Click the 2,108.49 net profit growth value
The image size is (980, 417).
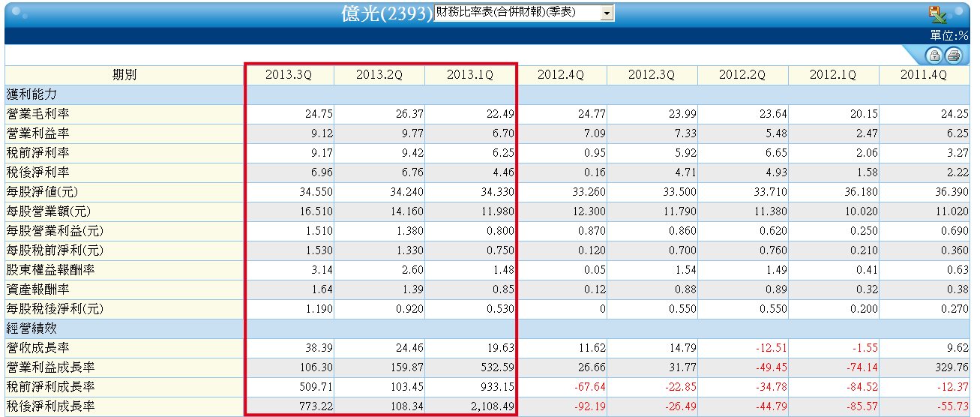[493, 406]
